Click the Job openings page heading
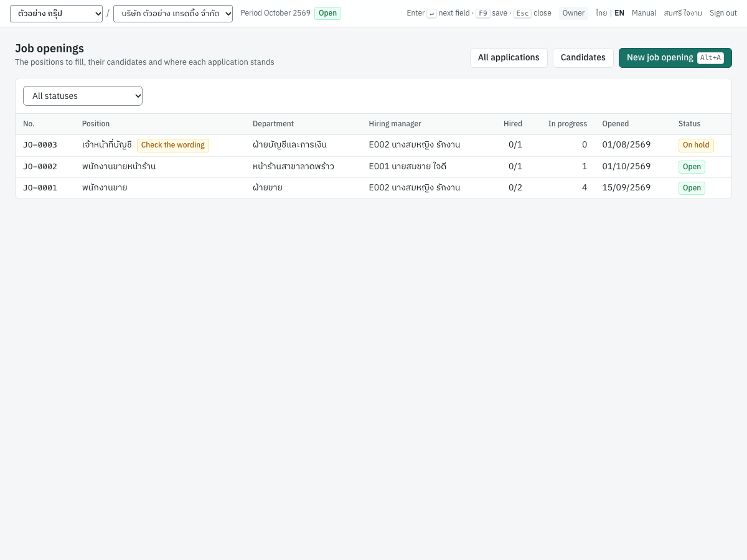This screenshot has height=560, width=747. 49,49
